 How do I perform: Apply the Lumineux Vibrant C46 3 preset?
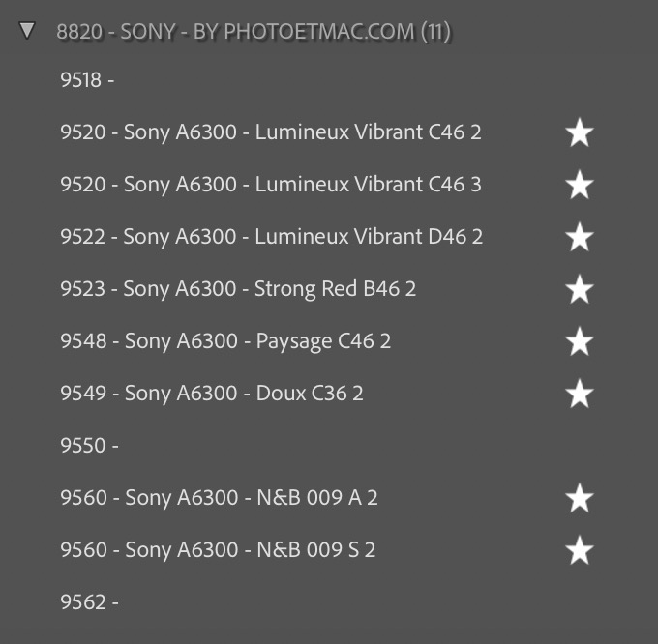pos(270,185)
